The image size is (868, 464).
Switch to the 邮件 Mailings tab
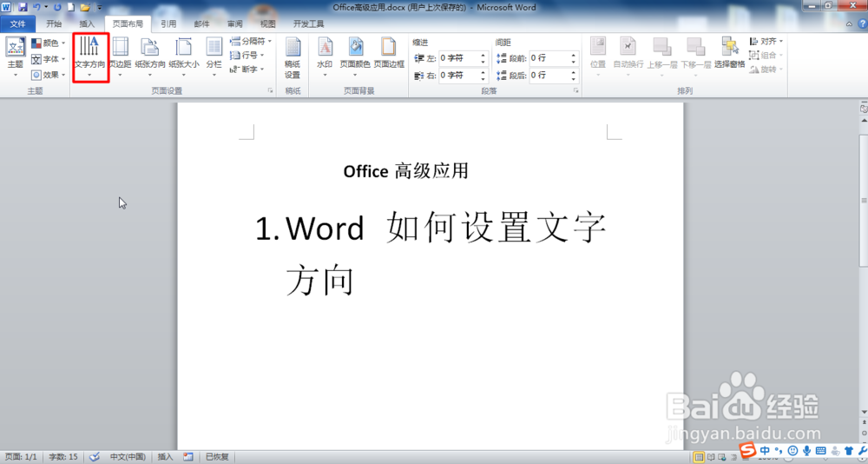201,23
